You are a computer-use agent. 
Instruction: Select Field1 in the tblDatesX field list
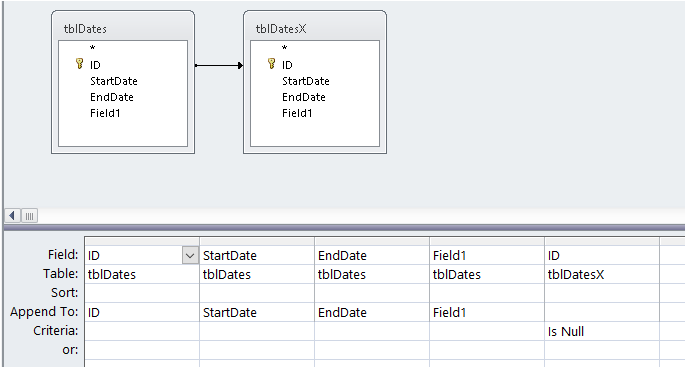[297, 113]
